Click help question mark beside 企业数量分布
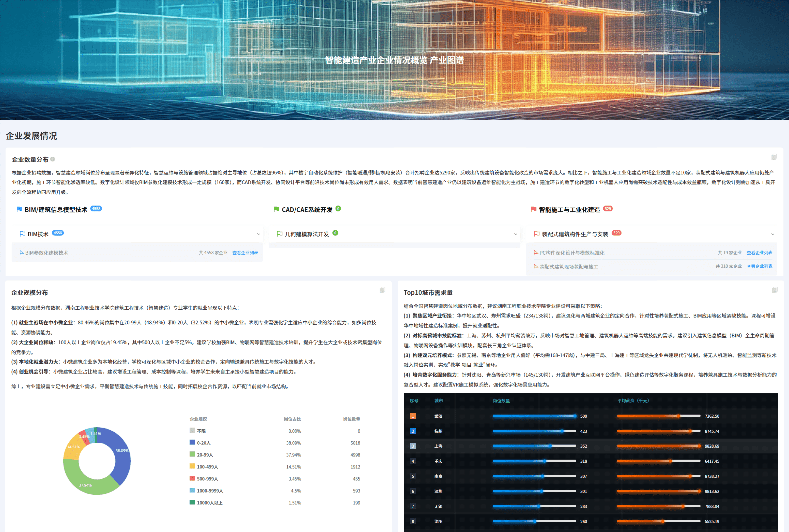Viewport: 789px width, 532px height. click(53, 159)
